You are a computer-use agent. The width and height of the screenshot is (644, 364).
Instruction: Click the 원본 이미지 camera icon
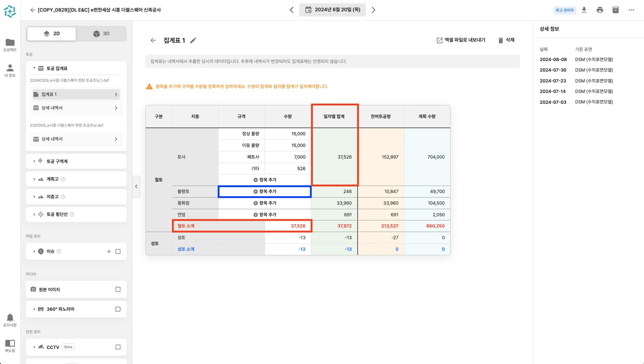click(x=33, y=289)
